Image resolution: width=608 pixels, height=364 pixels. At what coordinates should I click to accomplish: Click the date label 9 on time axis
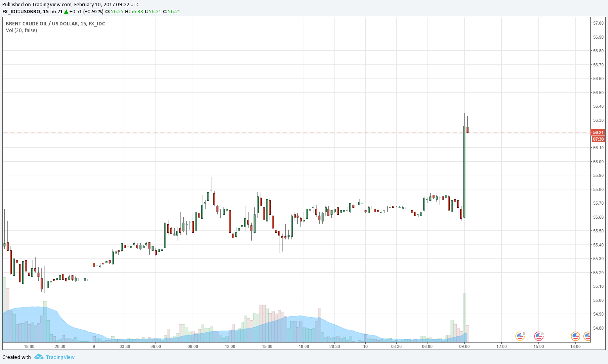[x=94, y=346]
